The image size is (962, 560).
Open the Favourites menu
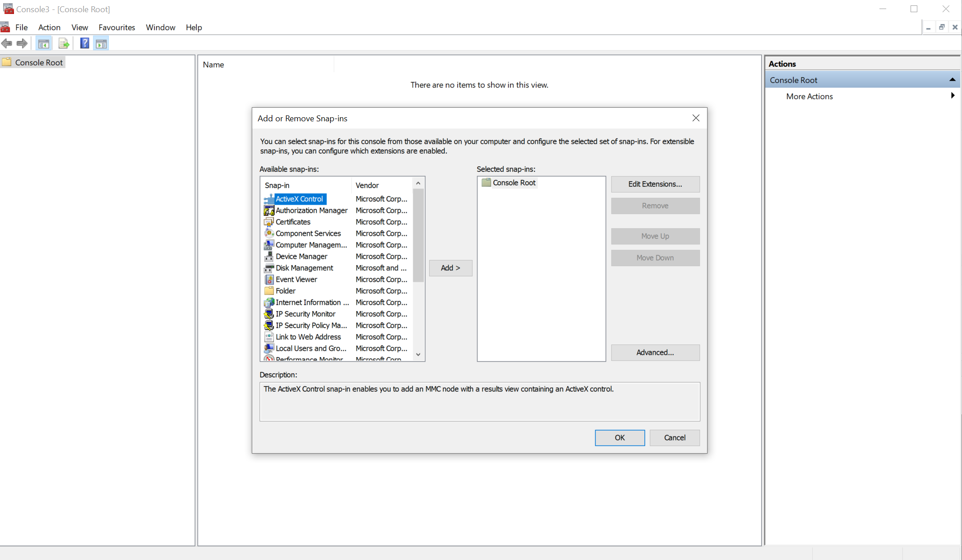pos(116,28)
